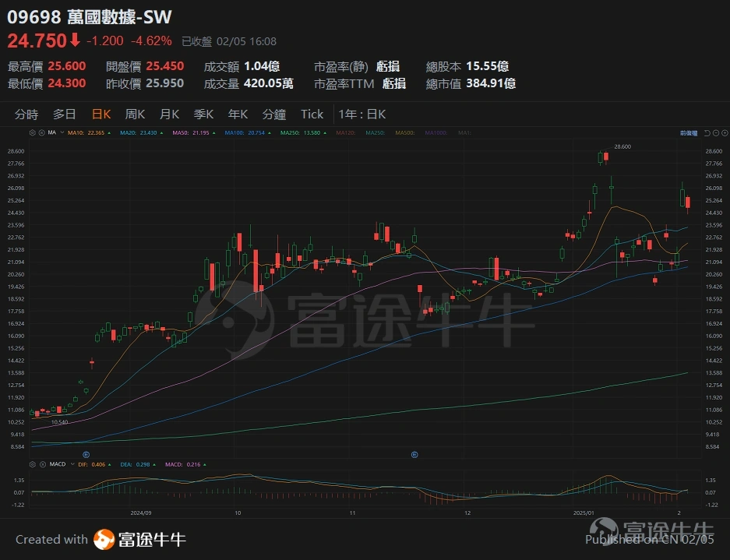730x560 pixels.
Task: Click the 開盤價 25.450 value
Action: tap(165, 66)
